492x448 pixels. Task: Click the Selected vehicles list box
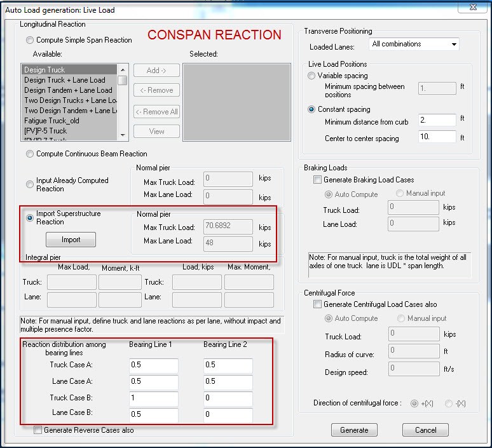pos(237,102)
